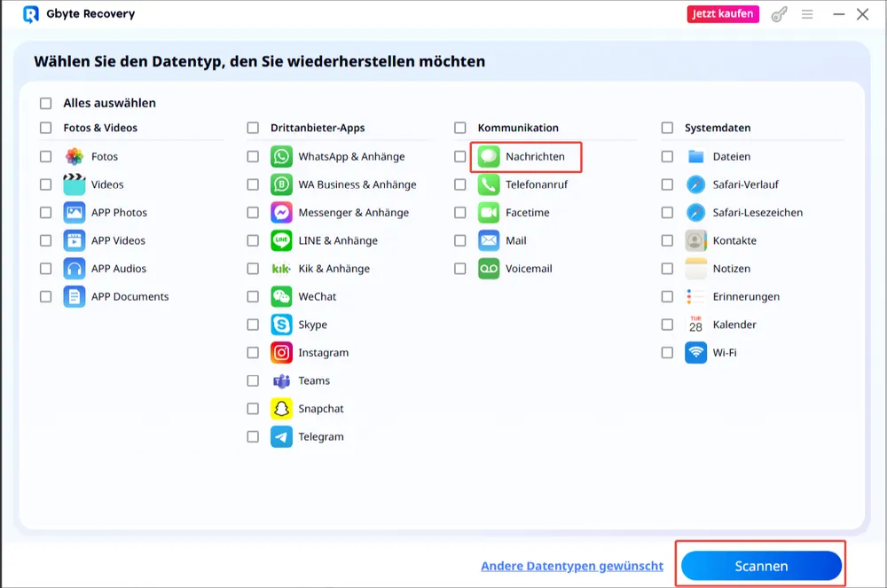Select all under Drittanbieter-Apps checkbox
This screenshot has width=887, height=588.
click(x=253, y=128)
